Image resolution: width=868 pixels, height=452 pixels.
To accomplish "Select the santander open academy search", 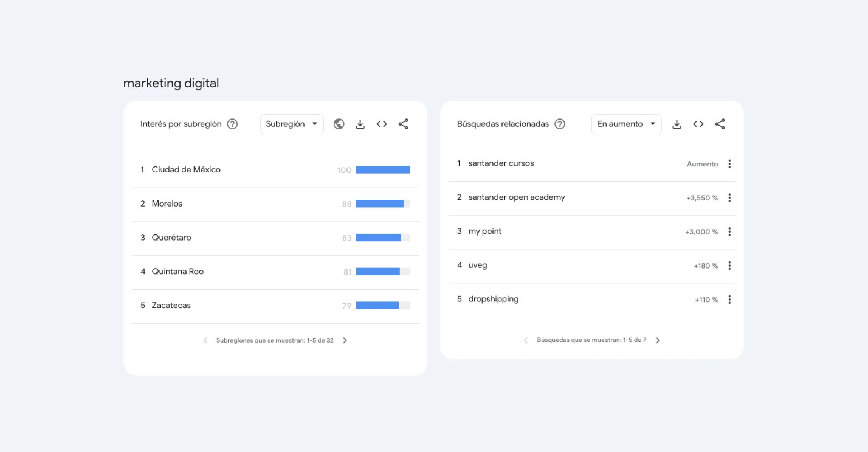I will point(517,197).
